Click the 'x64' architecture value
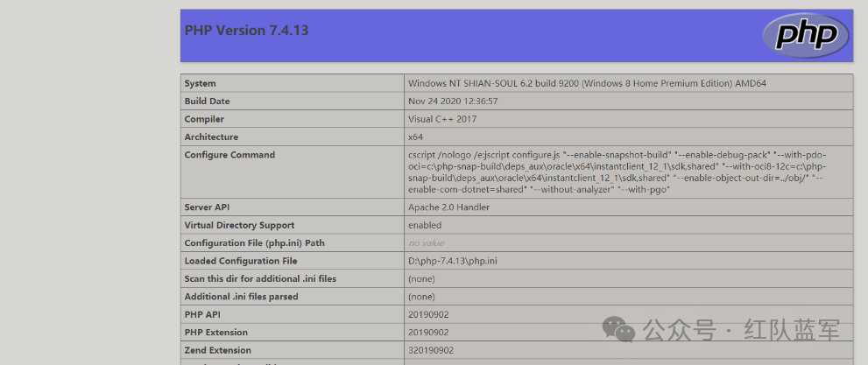 416,137
